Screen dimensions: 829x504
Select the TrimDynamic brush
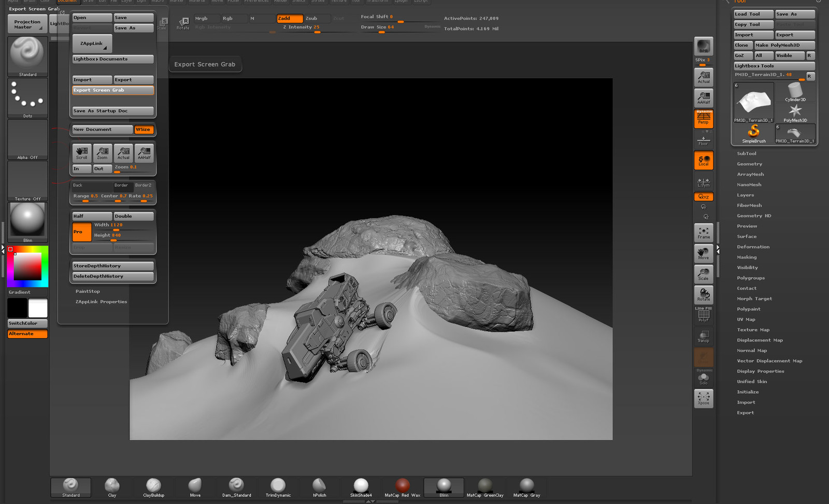pyautogui.click(x=278, y=487)
